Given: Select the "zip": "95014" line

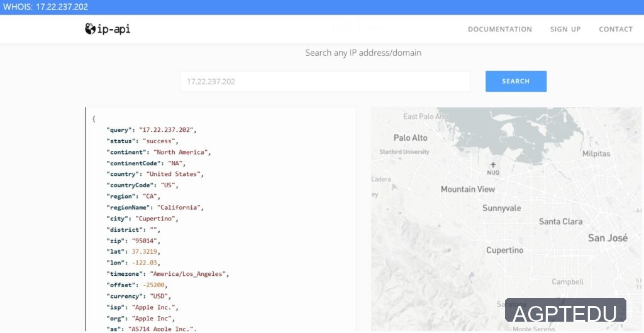Looking at the screenshot, I should pos(133,241).
